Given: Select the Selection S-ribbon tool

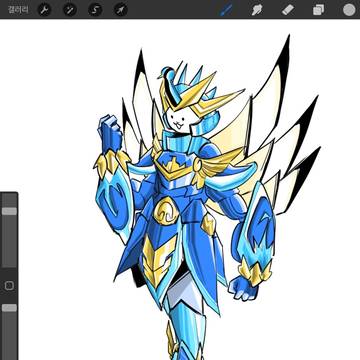Looking at the screenshot, I should click(95, 10).
